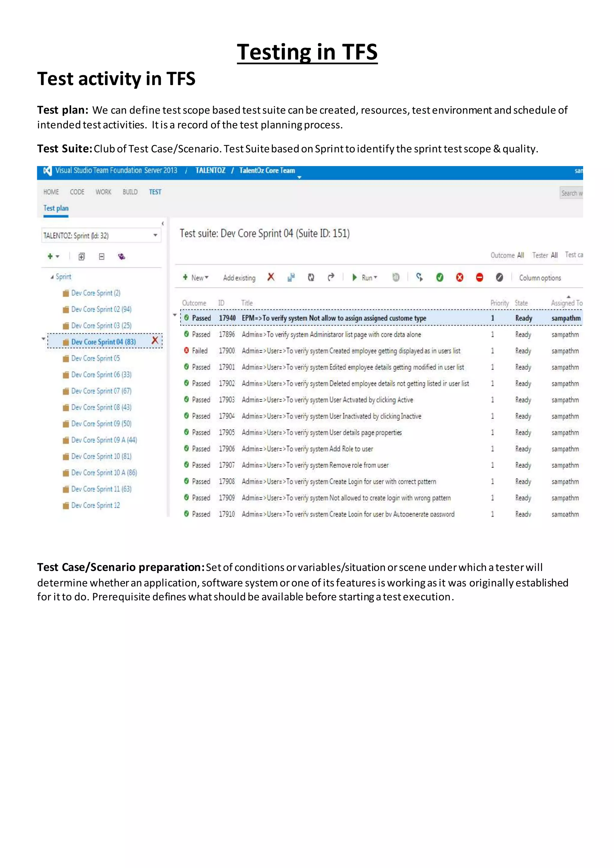Click Add existing button

pos(239,278)
